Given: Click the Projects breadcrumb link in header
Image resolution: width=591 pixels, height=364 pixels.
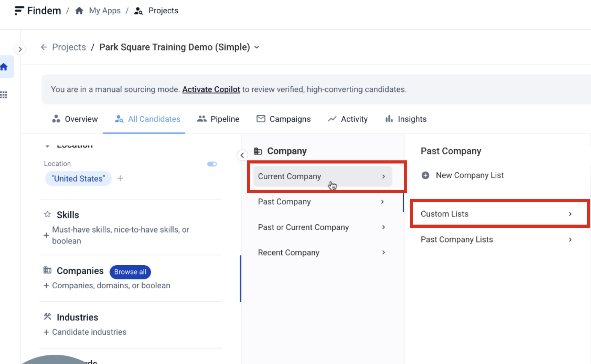Looking at the screenshot, I should tap(163, 10).
